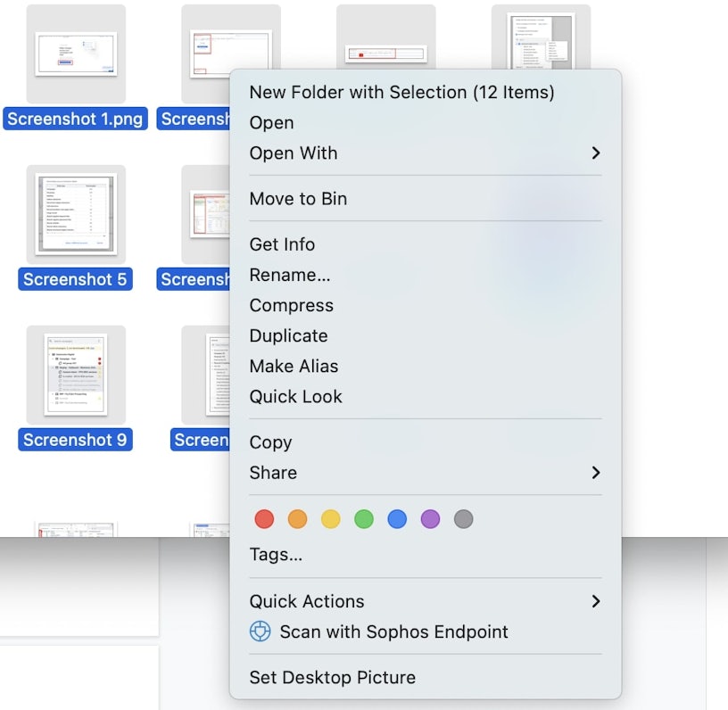Apply the yellow tag color
The image size is (728, 710).
tap(330, 519)
